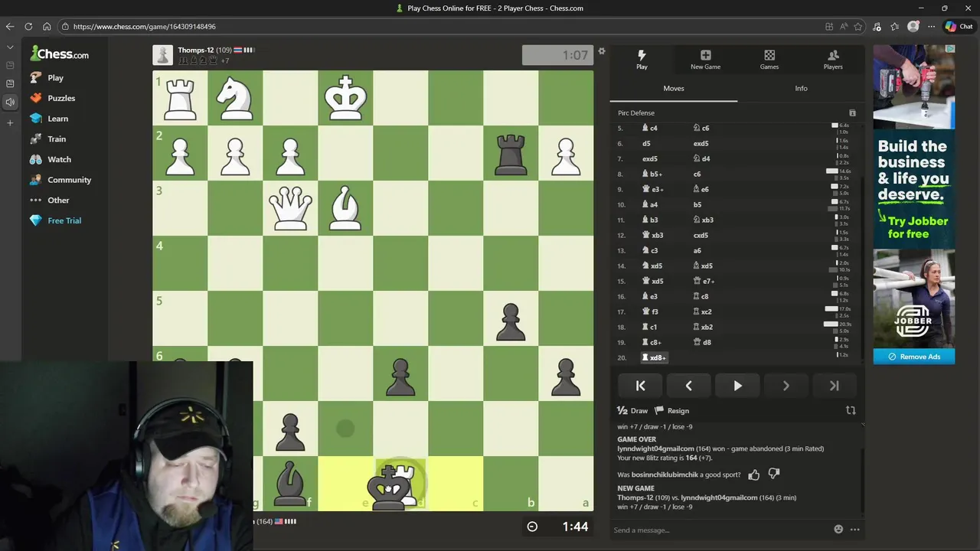Viewport: 980px width, 551px height.
Task: Select move 20 xd8+ in move list
Action: tap(655, 357)
